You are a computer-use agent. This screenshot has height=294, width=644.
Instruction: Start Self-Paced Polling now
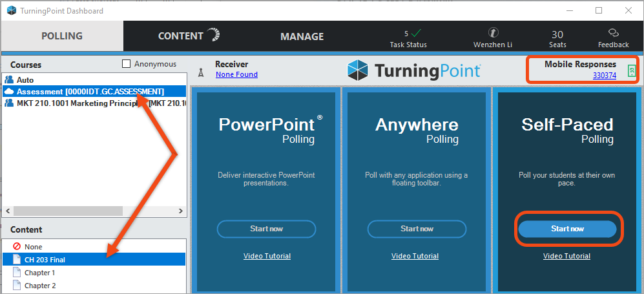[567, 229]
